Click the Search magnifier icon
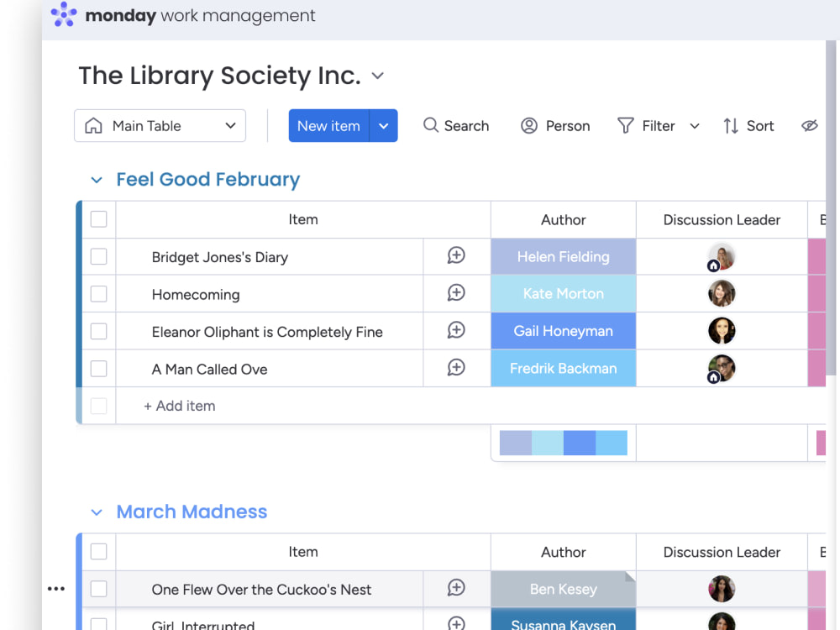Screen dimensions: 840x630 tap(431, 125)
